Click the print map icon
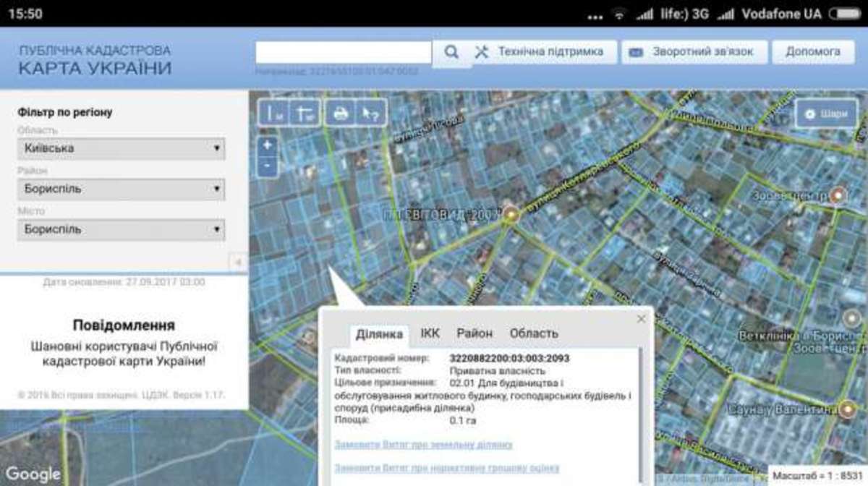 [340, 113]
